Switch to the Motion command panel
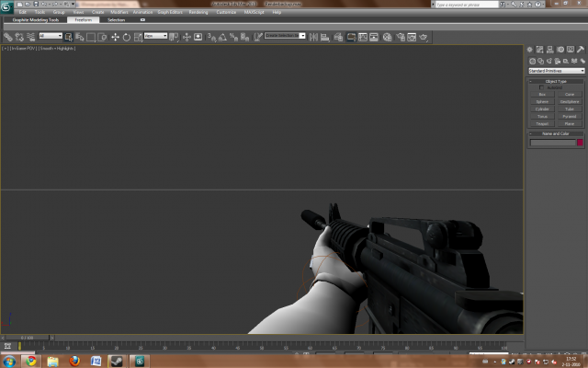The width and height of the screenshot is (588, 368). (x=560, y=50)
